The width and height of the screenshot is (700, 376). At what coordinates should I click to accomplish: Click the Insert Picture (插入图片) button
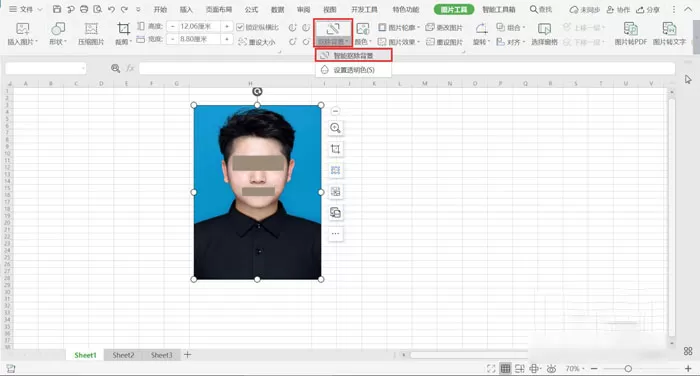pos(22,34)
